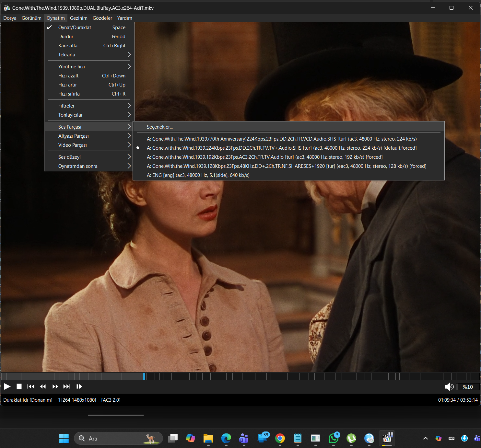
Task: Expand the Tekrarla submenu
Action: click(x=89, y=55)
